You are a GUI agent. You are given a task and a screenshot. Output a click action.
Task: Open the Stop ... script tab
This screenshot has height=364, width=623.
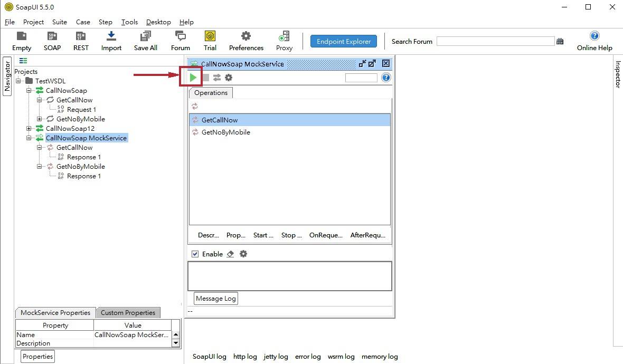291,235
